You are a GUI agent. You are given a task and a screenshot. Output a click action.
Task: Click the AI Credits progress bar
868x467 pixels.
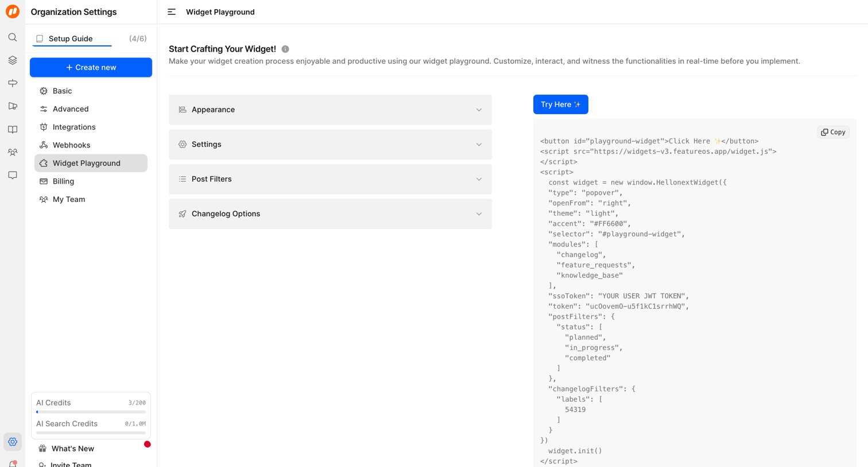[91, 412]
